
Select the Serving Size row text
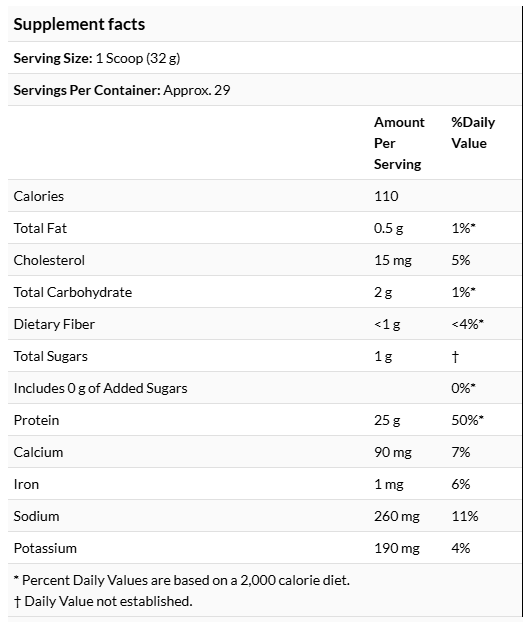pyautogui.click(x=97, y=58)
